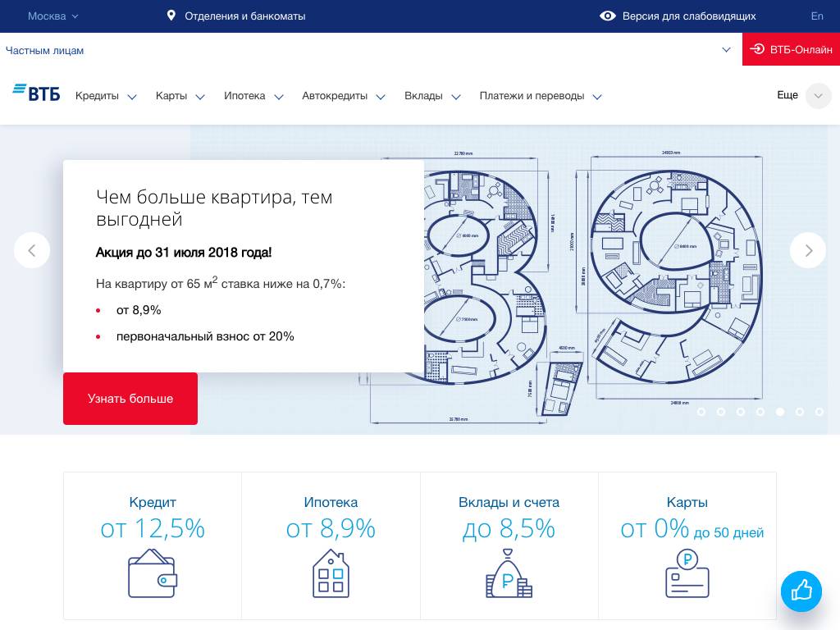
Task: Click the thumbs-up feedback icon
Action: 801,591
